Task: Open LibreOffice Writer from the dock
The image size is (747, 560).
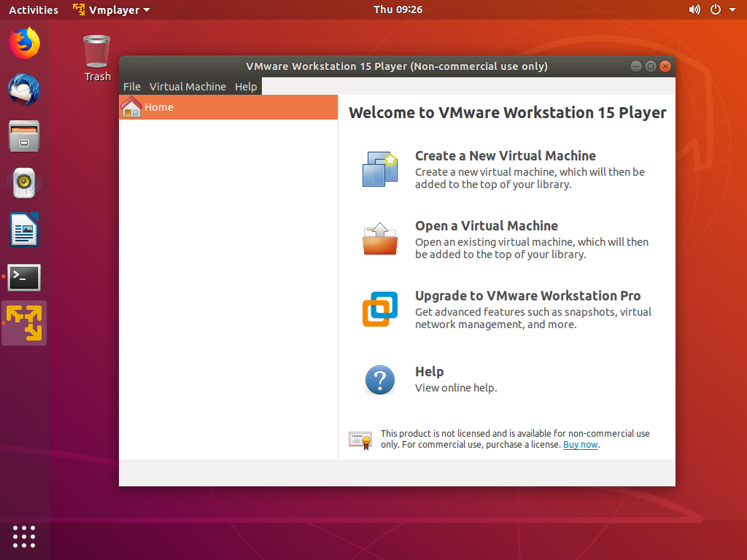Action: (x=24, y=230)
